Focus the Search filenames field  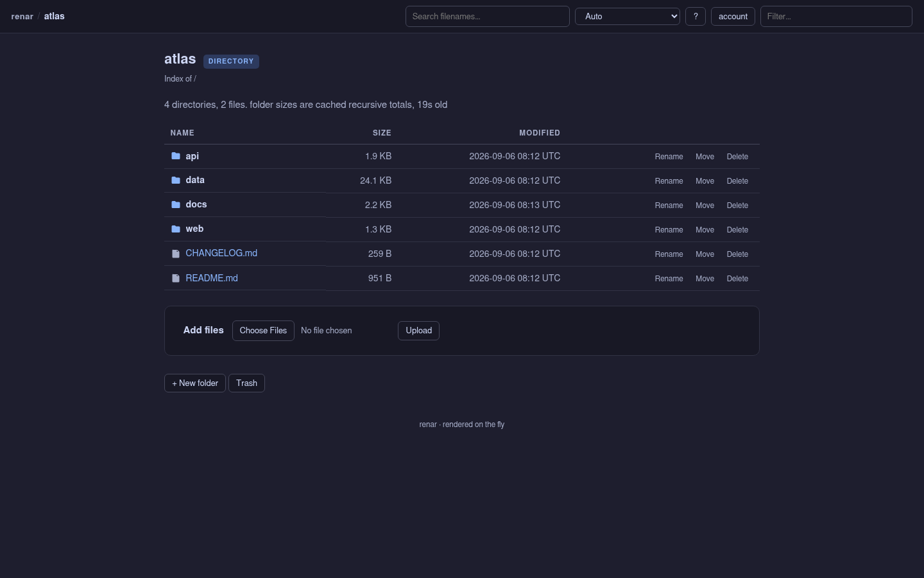pyautogui.click(x=488, y=16)
